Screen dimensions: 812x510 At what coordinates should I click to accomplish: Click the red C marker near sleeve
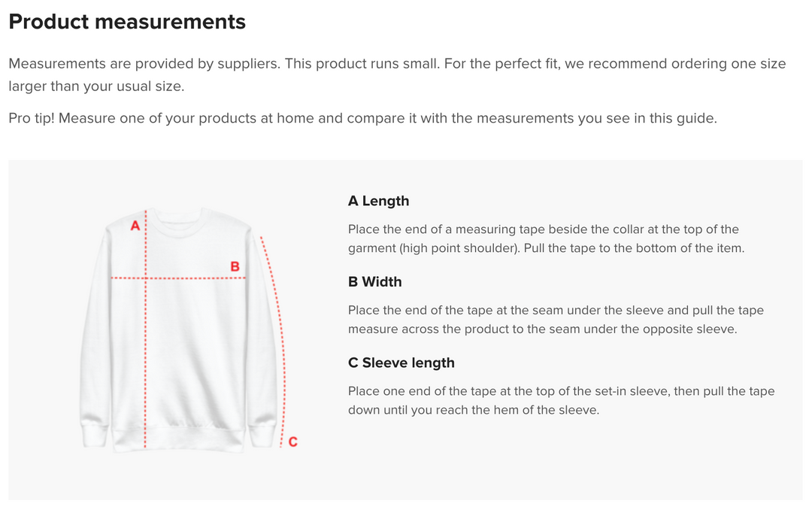coord(292,442)
